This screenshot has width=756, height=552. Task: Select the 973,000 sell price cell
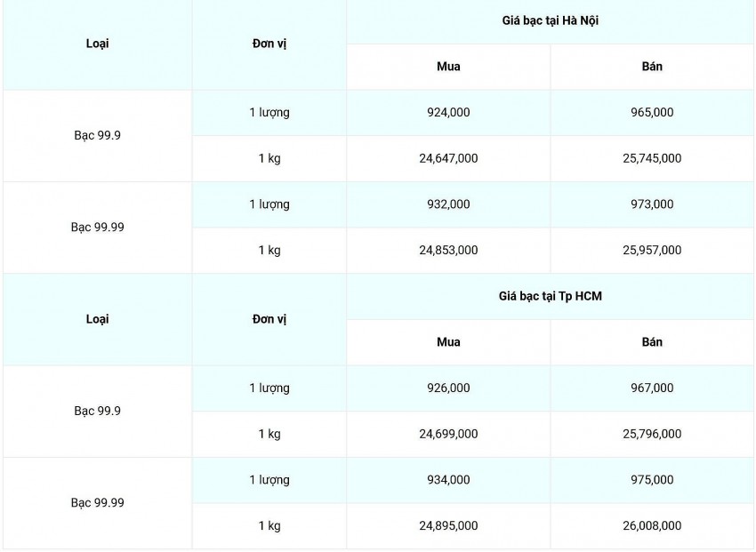click(x=652, y=204)
